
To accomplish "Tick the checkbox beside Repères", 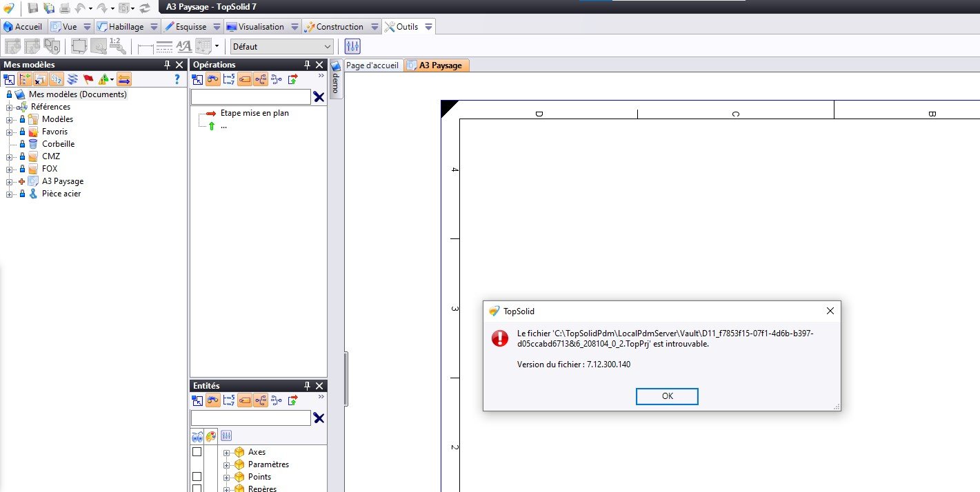I will click(x=197, y=489).
